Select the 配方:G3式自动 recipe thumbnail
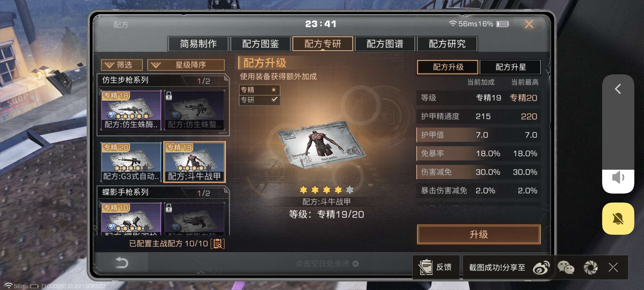Viewport: 644px width, 290px height. [x=131, y=162]
